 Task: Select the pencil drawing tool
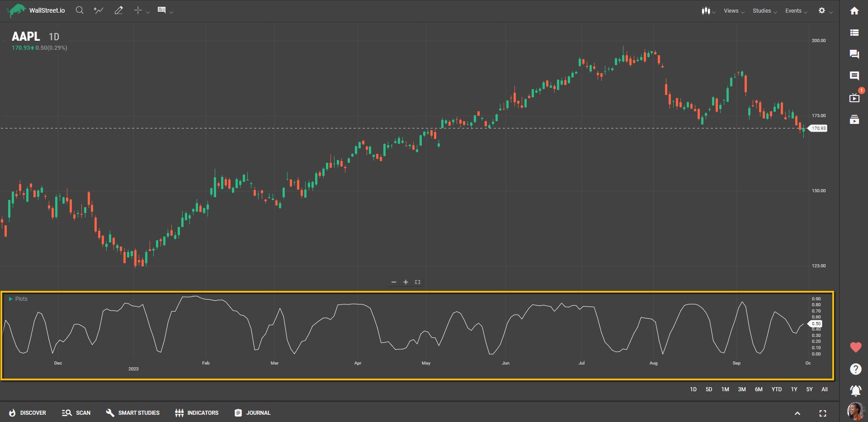coord(119,10)
